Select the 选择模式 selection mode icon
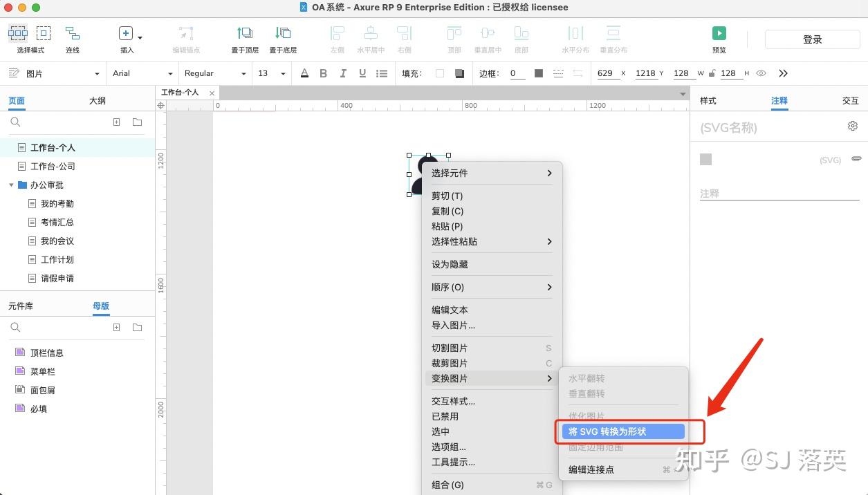Viewport: 868px width, 495px height. coord(18,32)
